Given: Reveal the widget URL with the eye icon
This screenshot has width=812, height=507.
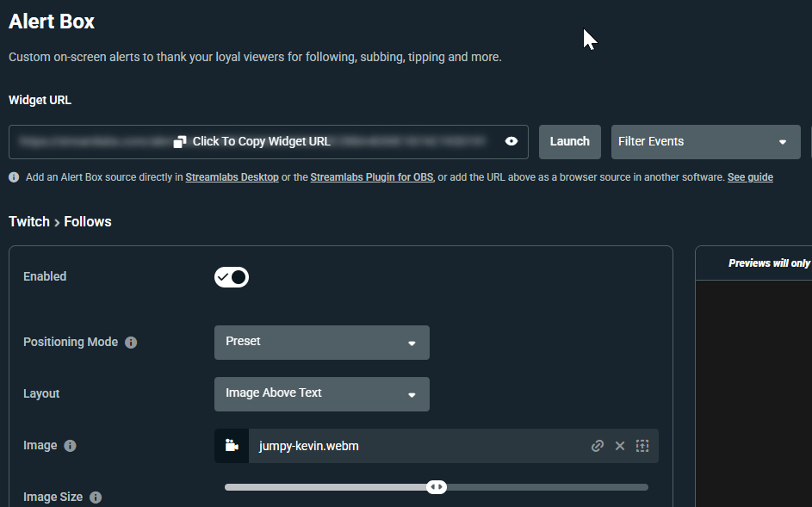Looking at the screenshot, I should tap(511, 141).
